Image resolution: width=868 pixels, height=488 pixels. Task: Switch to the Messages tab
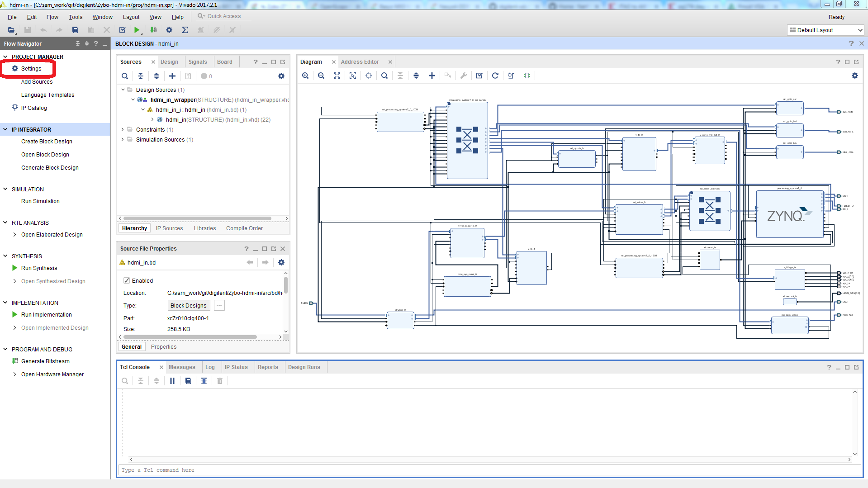click(182, 367)
